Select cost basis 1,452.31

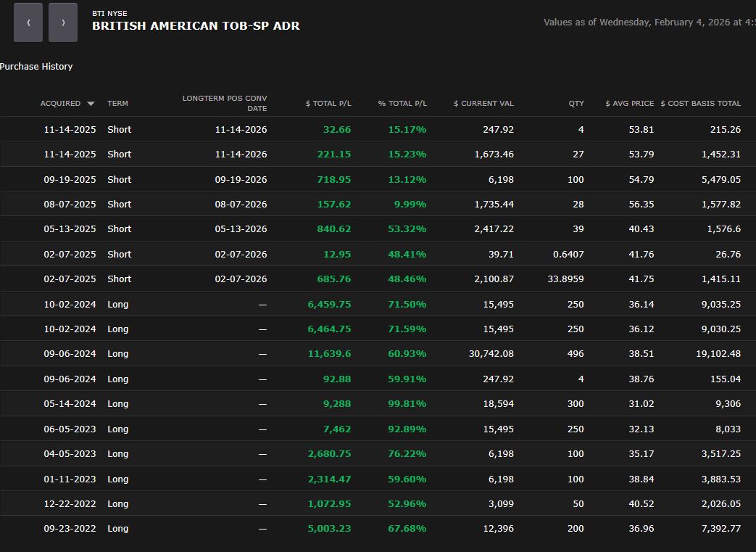click(721, 154)
